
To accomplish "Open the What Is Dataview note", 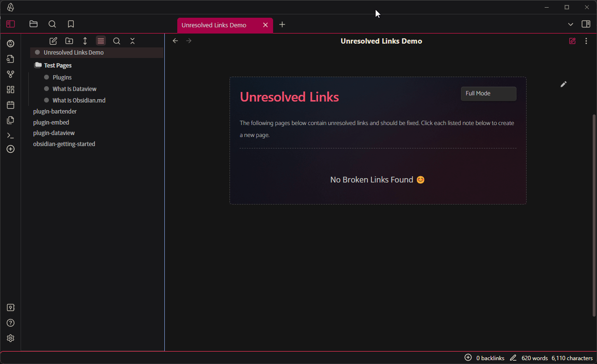I will (x=74, y=89).
